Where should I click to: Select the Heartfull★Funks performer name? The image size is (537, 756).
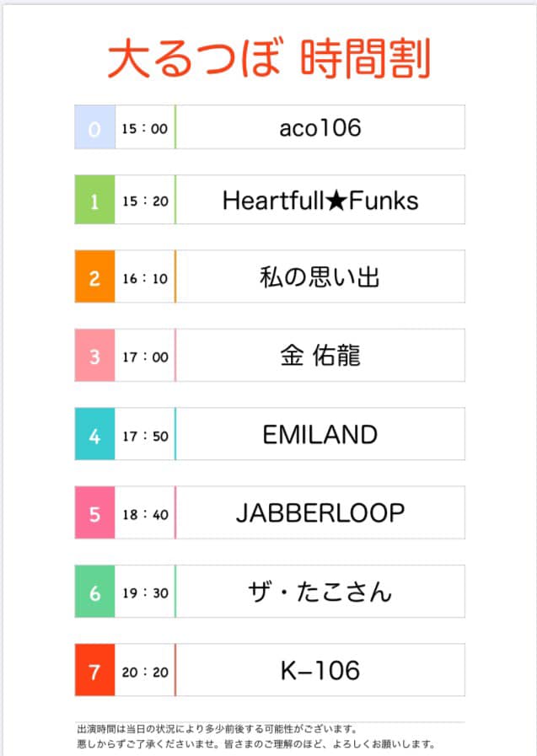[x=320, y=201]
